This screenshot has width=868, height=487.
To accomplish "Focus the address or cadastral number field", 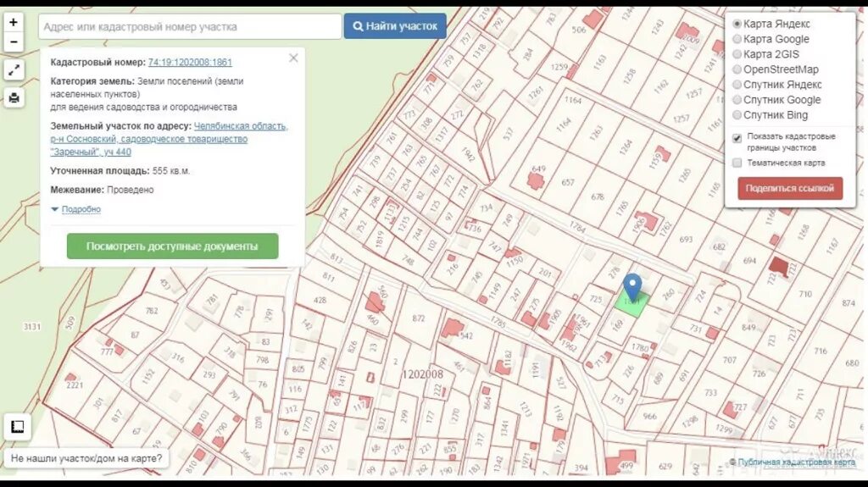I will coord(190,26).
